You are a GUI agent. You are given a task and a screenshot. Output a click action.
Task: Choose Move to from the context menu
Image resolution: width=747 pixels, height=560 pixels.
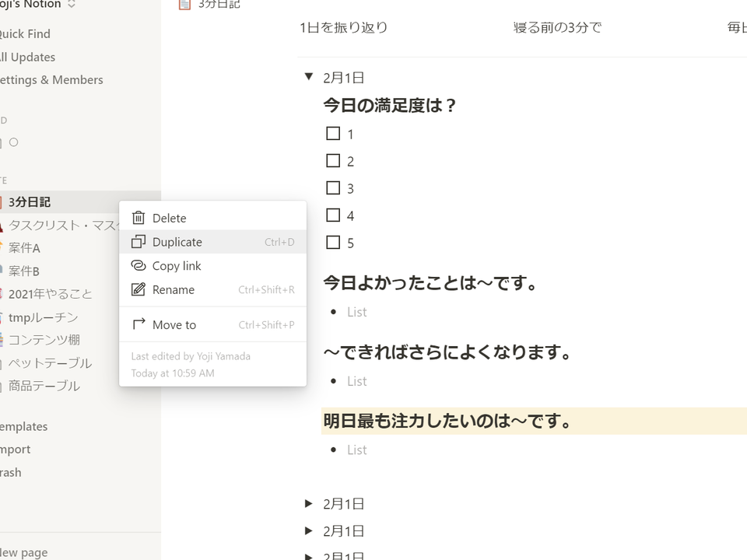pyautogui.click(x=212, y=325)
